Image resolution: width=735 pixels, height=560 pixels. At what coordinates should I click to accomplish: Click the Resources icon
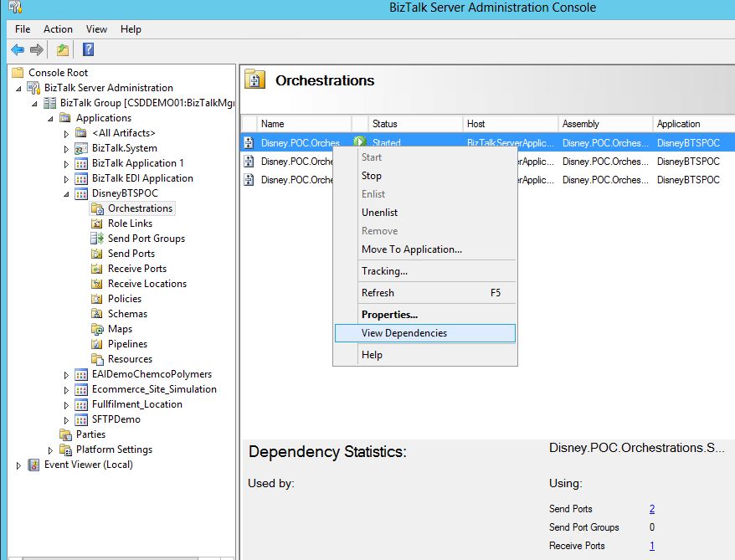click(x=97, y=359)
